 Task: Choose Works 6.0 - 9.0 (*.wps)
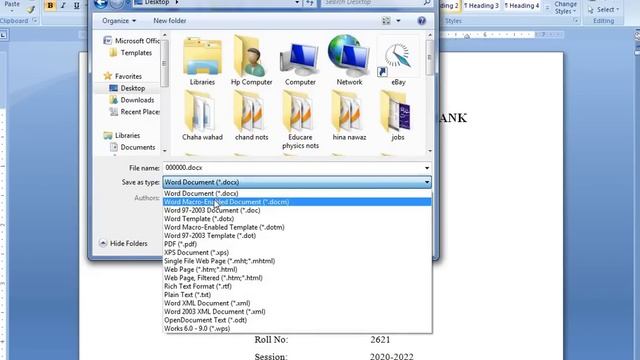297,329
